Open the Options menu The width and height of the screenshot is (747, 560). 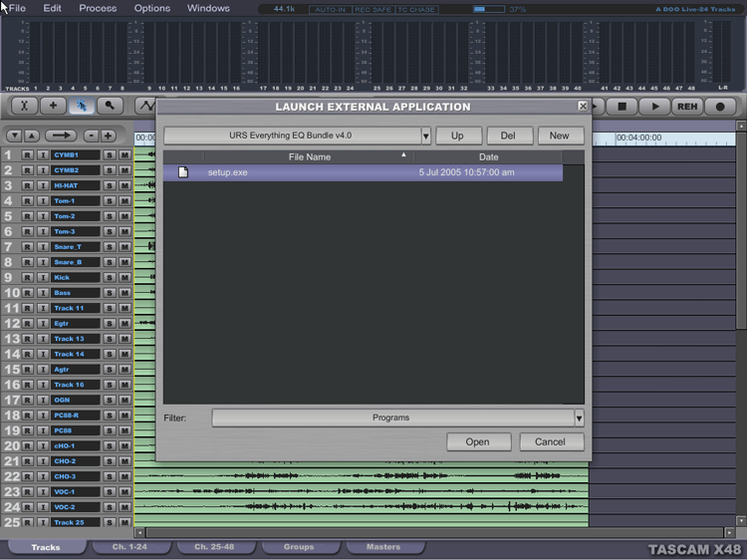coord(152,8)
